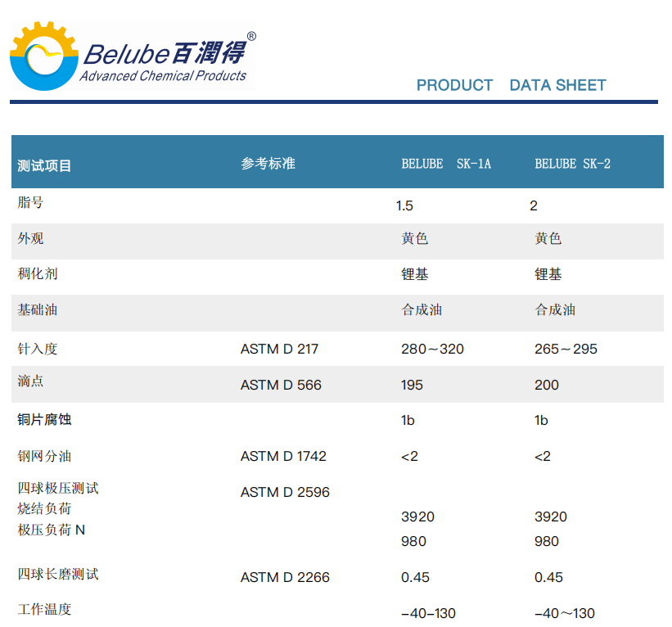Click '0.45' in the SK-2 column

pyautogui.click(x=548, y=578)
